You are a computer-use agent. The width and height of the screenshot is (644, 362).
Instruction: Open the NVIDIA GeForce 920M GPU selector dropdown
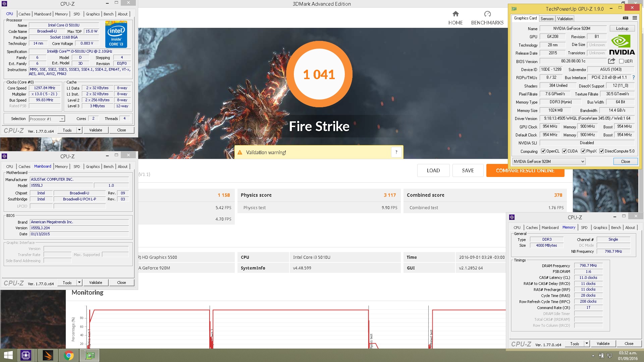549,162
